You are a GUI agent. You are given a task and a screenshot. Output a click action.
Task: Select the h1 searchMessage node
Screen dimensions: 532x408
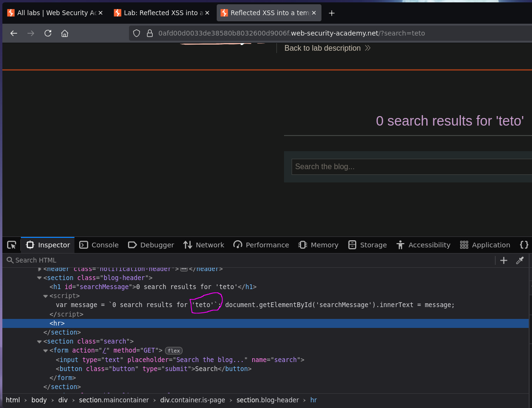(x=153, y=287)
